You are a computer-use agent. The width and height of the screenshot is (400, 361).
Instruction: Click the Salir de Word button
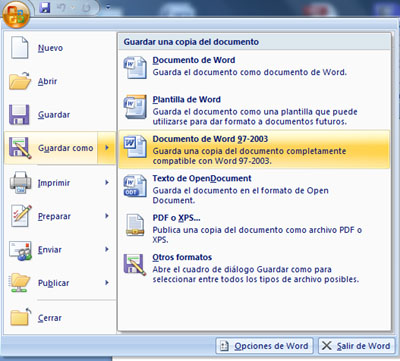pyautogui.click(x=356, y=346)
